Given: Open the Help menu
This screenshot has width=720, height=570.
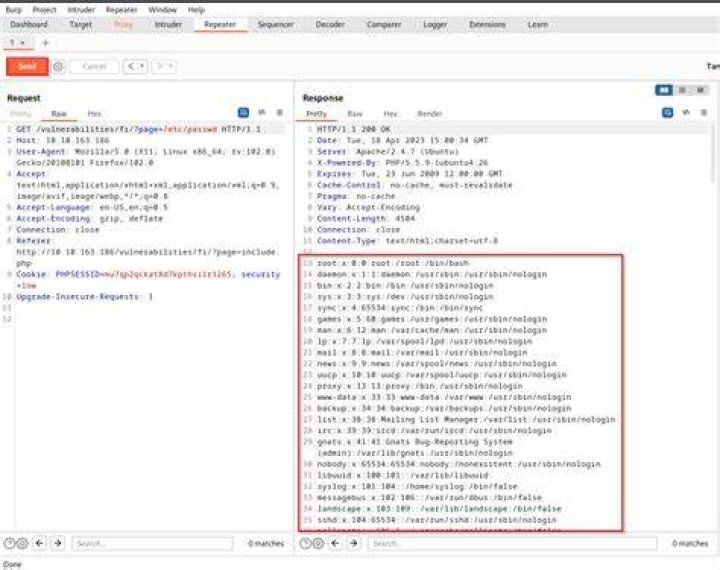Looking at the screenshot, I should (196, 10).
